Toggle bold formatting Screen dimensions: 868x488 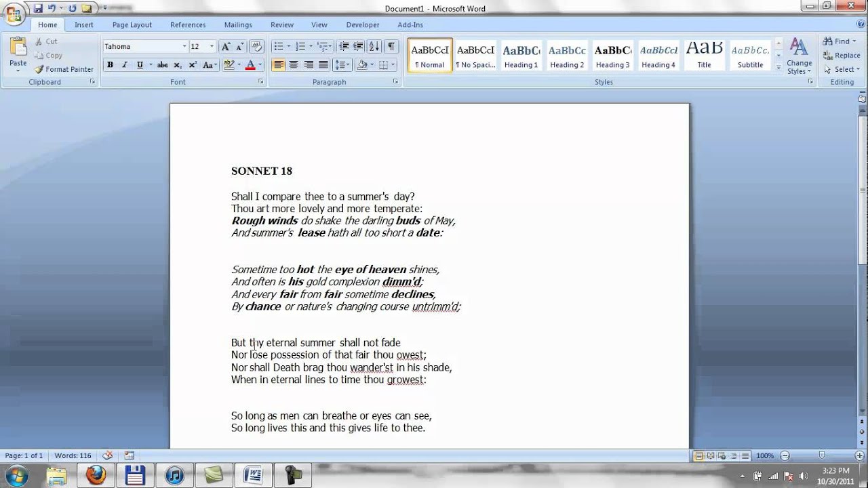point(110,65)
